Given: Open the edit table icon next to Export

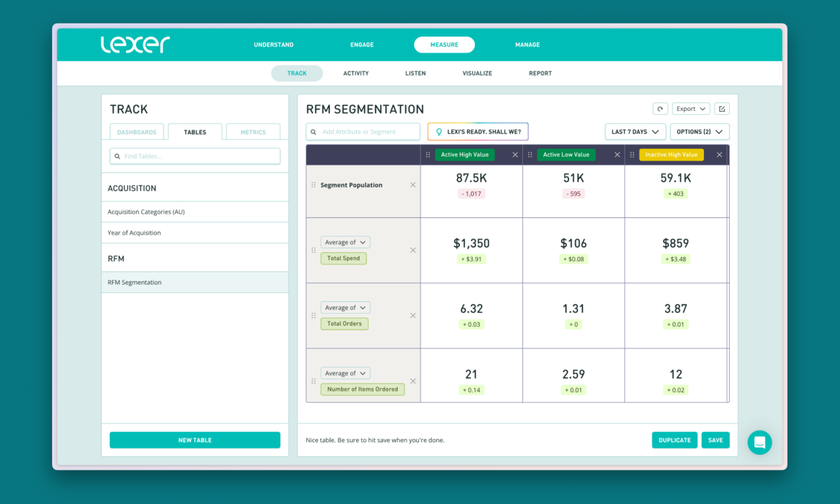Looking at the screenshot, I should pos(722,108).
